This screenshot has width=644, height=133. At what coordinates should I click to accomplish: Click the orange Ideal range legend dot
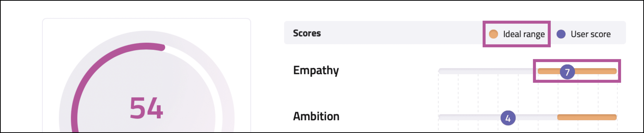(493, 34)
